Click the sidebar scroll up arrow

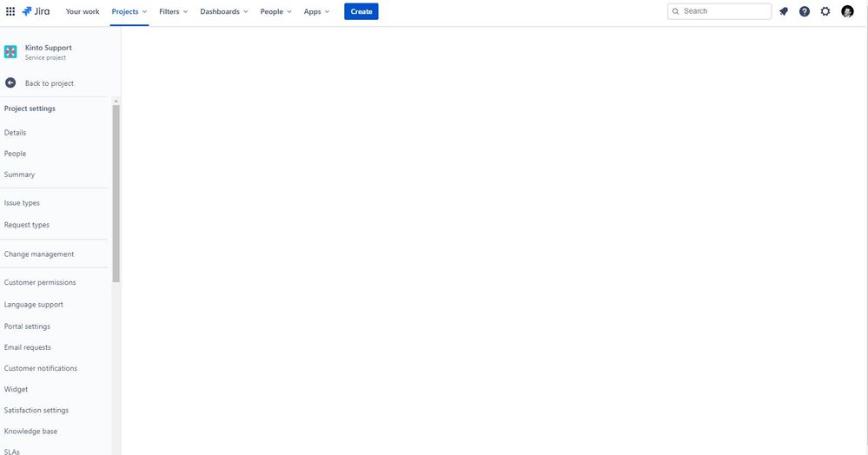pos(116,102)
